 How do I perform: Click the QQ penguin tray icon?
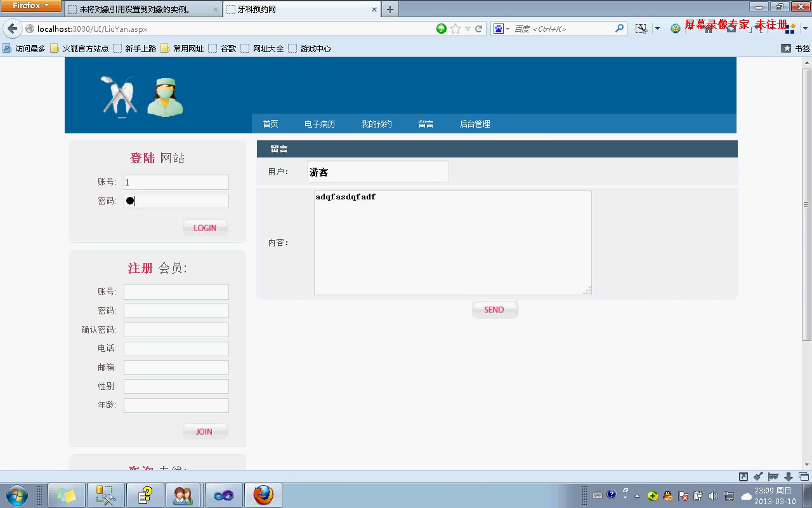tap(668, 496)
